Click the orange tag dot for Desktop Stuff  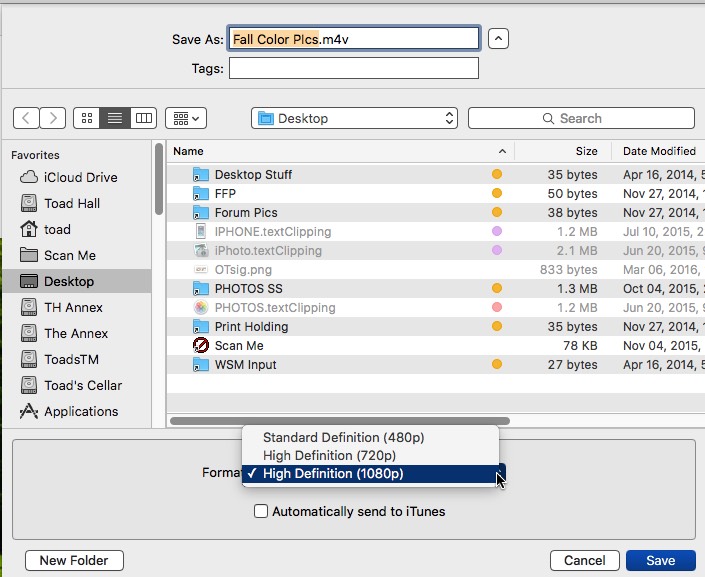pos(497,174)
